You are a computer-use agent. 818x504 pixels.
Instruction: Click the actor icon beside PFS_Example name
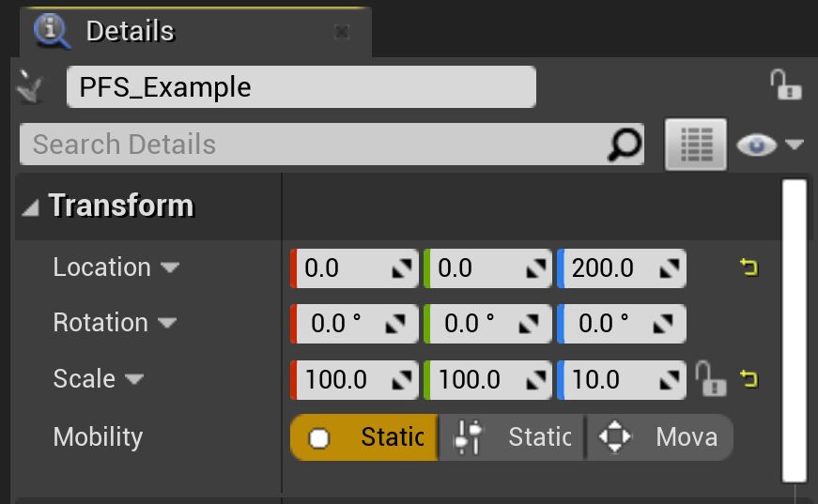point(31,87)
